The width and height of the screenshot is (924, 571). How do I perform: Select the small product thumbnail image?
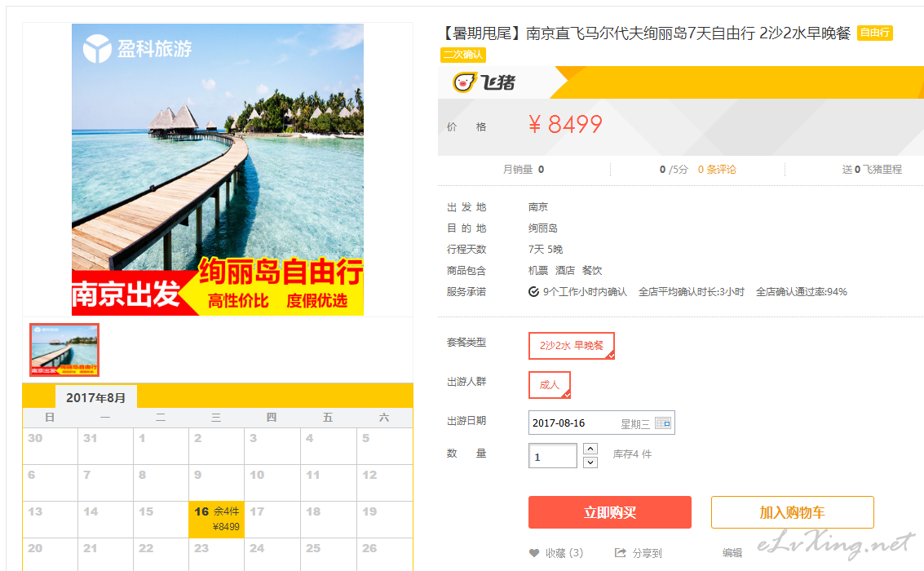point(64,350)
